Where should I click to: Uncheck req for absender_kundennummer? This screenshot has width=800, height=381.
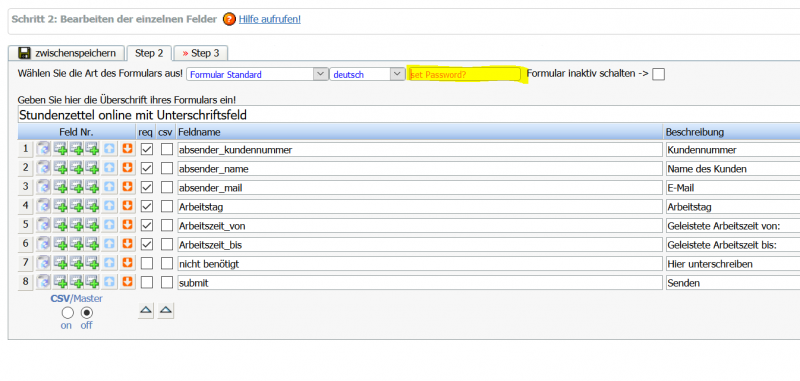(x=147, y=149)
